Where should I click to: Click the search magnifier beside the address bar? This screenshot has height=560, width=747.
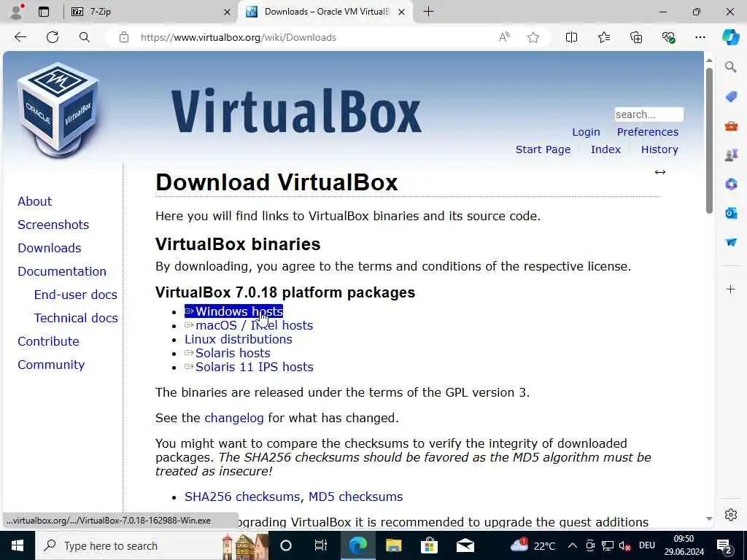coord(85,37)
